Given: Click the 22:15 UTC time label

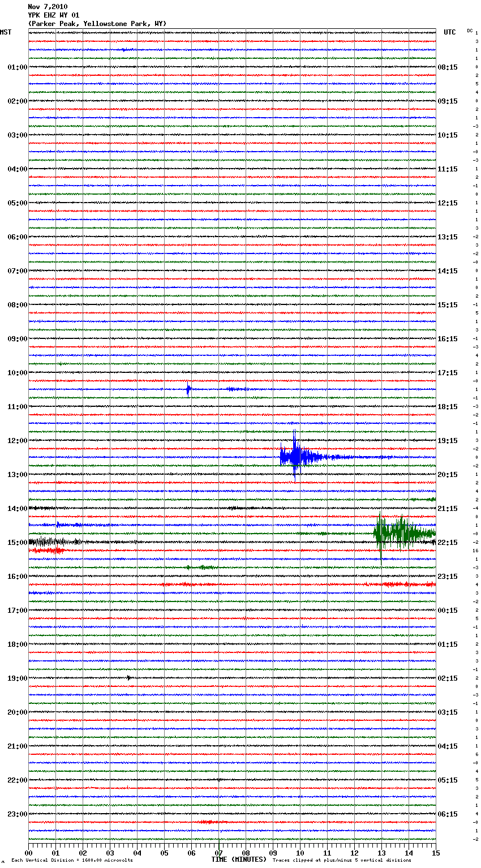Looking at the screenshot, I should pyautogui.click(x=448, y=543).
